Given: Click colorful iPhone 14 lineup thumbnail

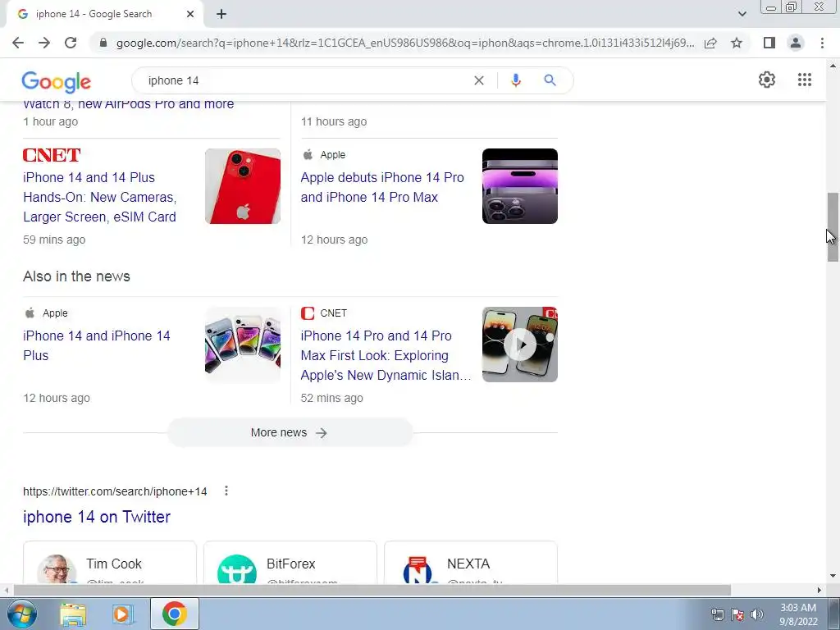Looking at the screenshot, I should (x=243, y=345).
